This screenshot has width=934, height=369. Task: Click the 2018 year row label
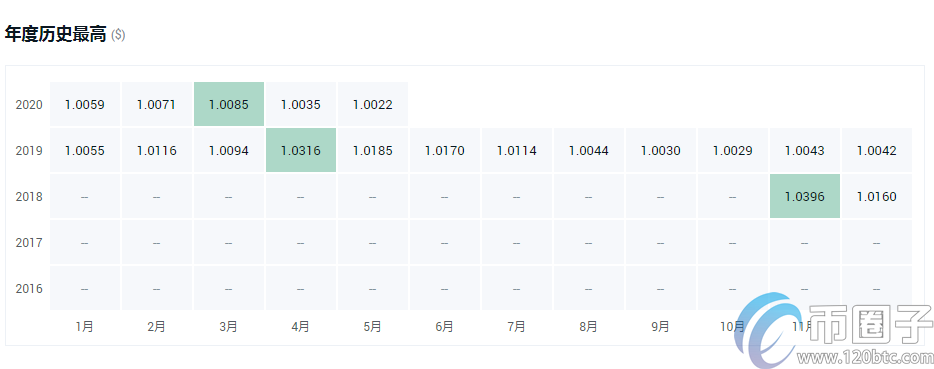(29, 197)
